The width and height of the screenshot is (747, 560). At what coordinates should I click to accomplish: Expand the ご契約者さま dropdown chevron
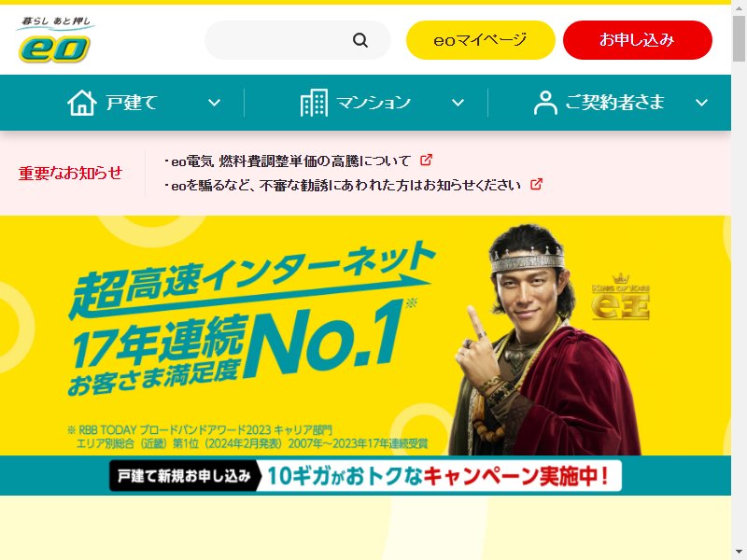coord(701,103)
